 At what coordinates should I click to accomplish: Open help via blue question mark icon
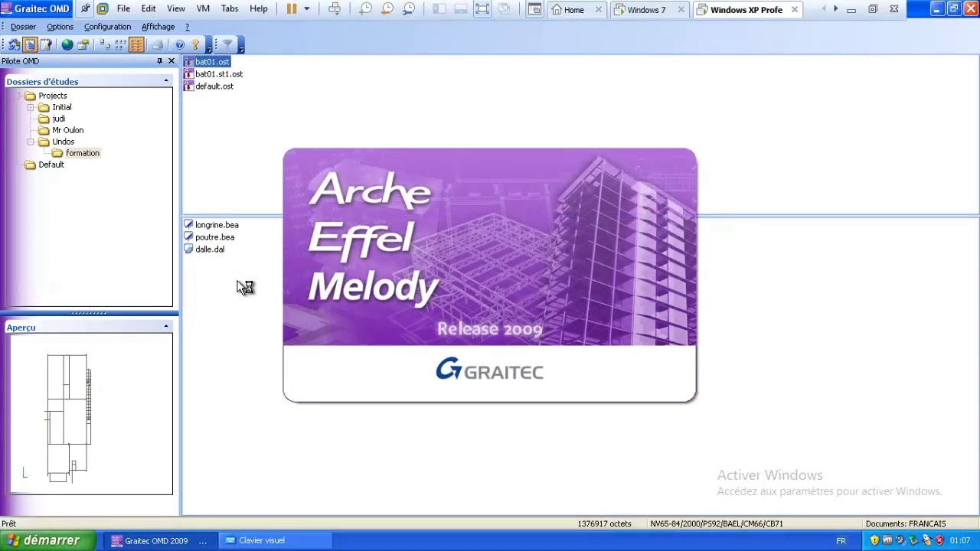tap(180, 45)
